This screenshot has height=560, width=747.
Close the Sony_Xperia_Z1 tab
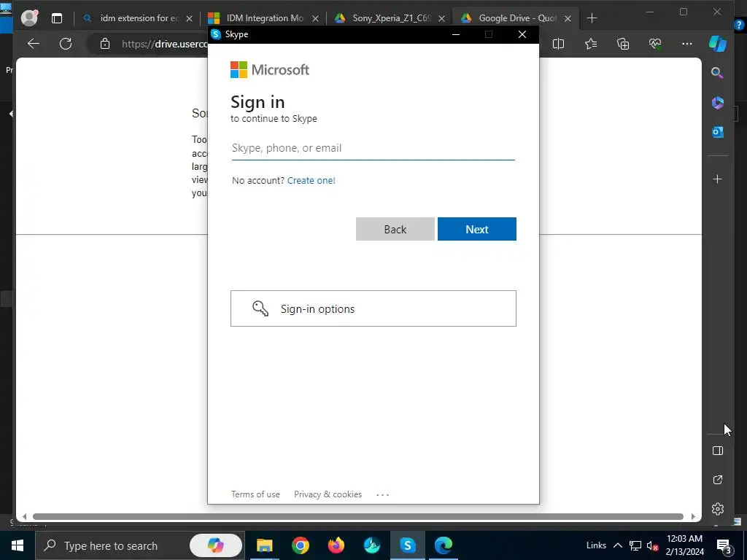tap(441, 18)
